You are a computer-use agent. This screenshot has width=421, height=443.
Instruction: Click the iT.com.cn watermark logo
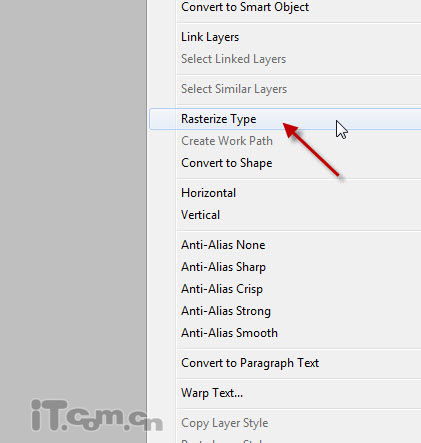(97, 416)
